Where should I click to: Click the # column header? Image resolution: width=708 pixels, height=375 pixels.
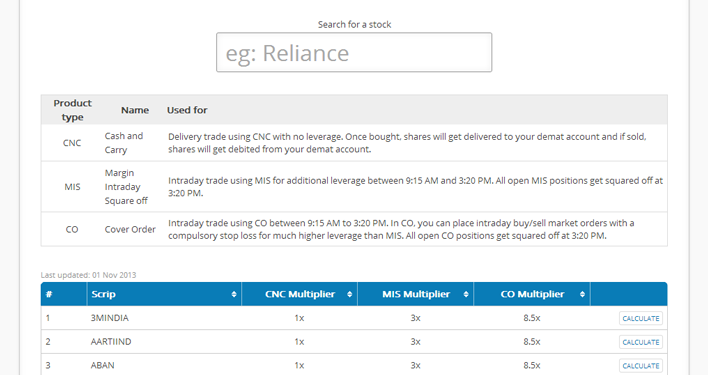pyautogui.click(x=64, y=294)
